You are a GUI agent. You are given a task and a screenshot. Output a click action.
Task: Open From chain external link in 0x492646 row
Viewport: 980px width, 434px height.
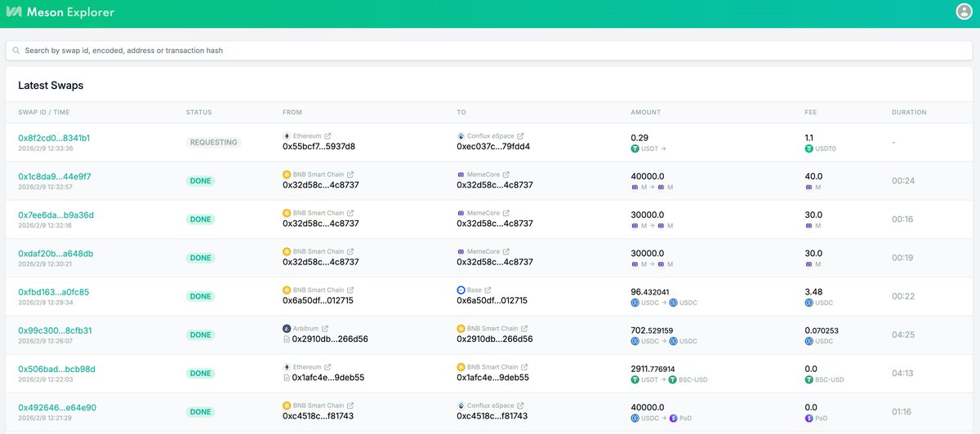point(350,405)
